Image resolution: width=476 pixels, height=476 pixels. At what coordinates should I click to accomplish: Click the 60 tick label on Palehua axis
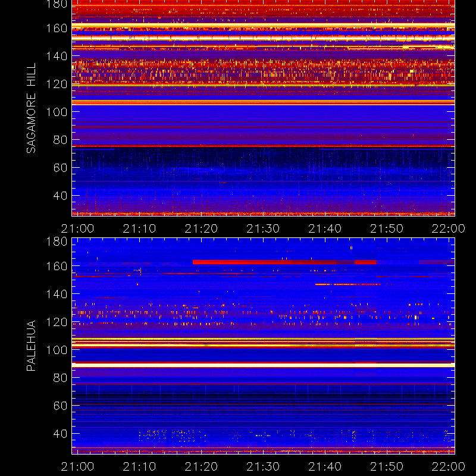(x=60, y=406)
